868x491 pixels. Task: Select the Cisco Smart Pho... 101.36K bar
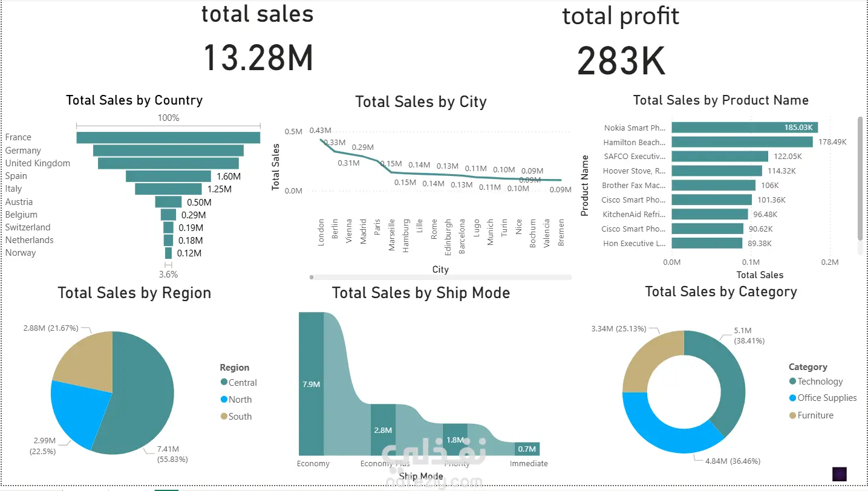coord(711,200)
